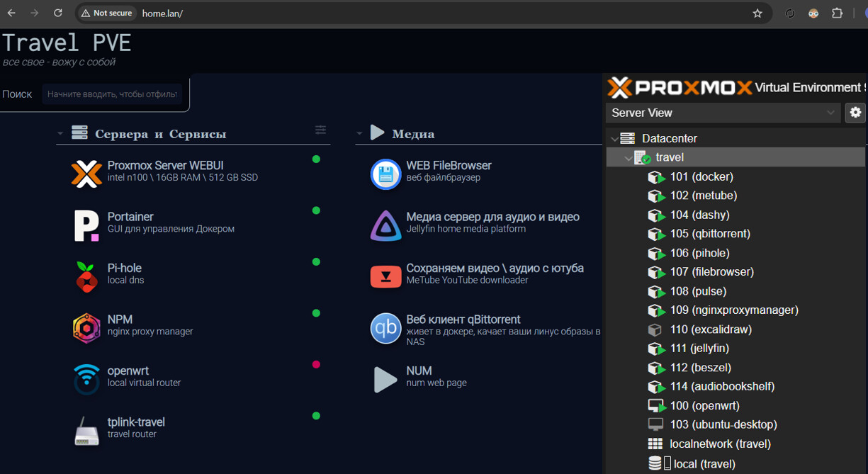Click the Поиск search input field
This screenshot has height=474, width=868.
click(111, 94)
